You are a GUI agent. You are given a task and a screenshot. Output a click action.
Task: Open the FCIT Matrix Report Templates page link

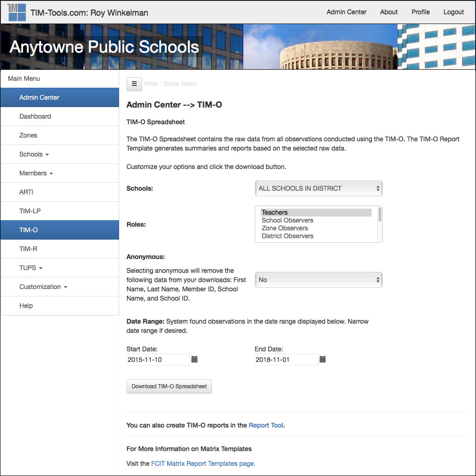(x=203, y=464)
